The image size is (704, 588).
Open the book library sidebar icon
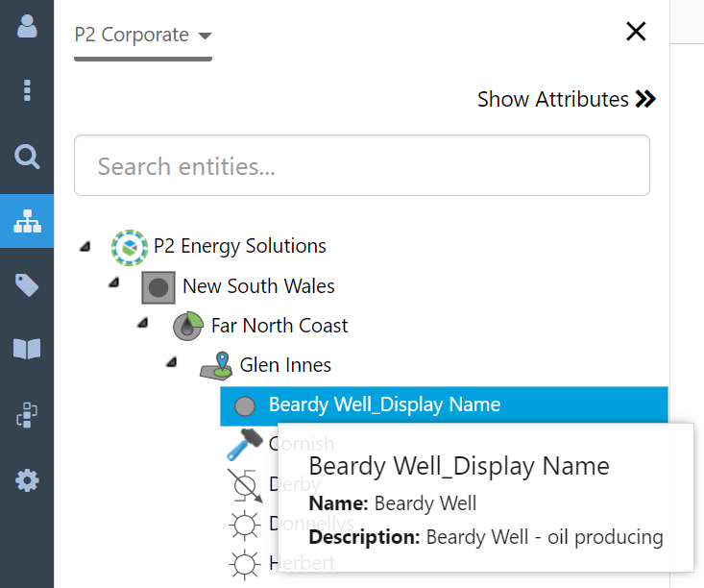click(27, 350)
